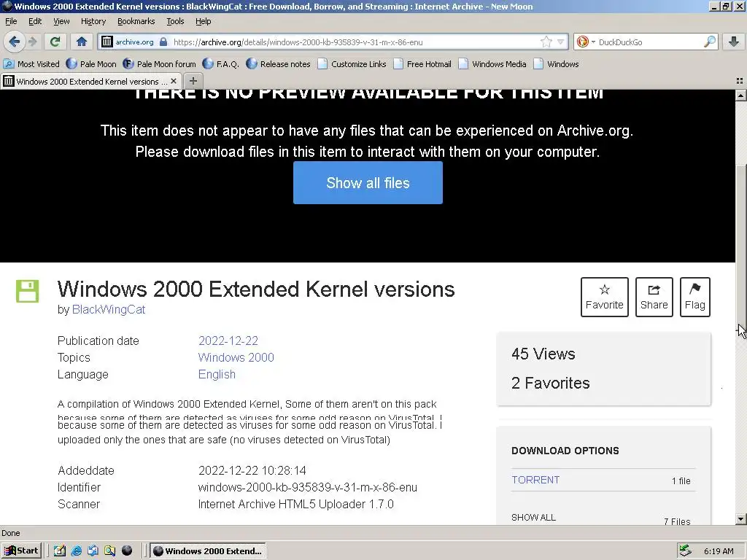The image size is (747, 560).
Task: Launch New Moon from quick launch icon
Action: tap(127, 551)
